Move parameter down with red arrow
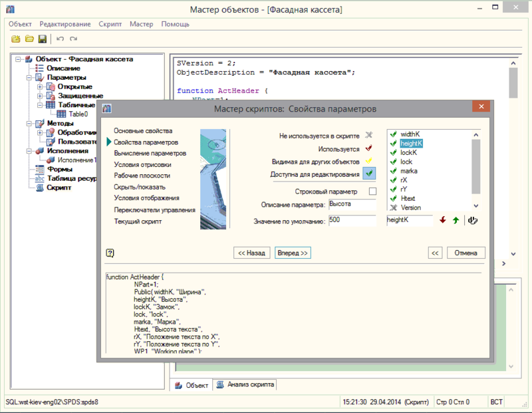Image resolution: width=532 pixels, height=413 pixels. (x=443, y=220)
